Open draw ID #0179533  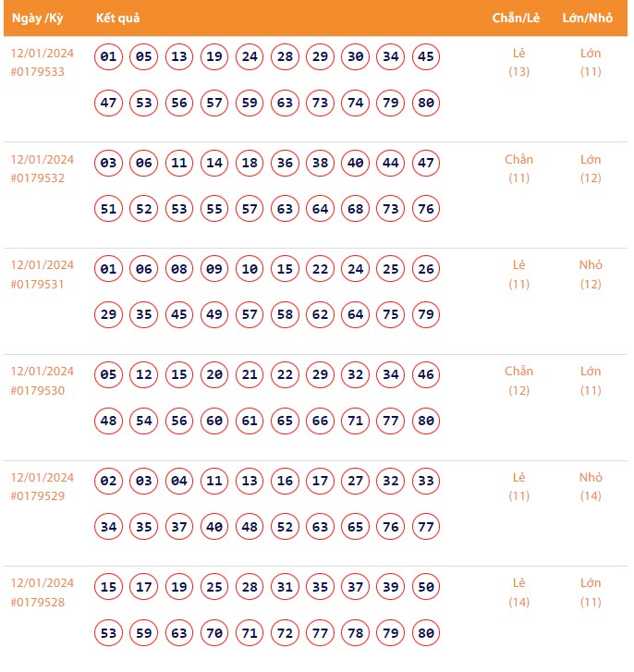tap(38, 72)
